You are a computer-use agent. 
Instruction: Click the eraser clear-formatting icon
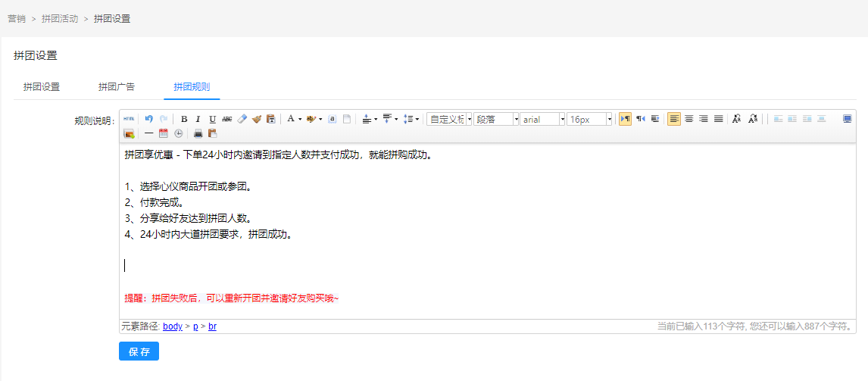242,119
